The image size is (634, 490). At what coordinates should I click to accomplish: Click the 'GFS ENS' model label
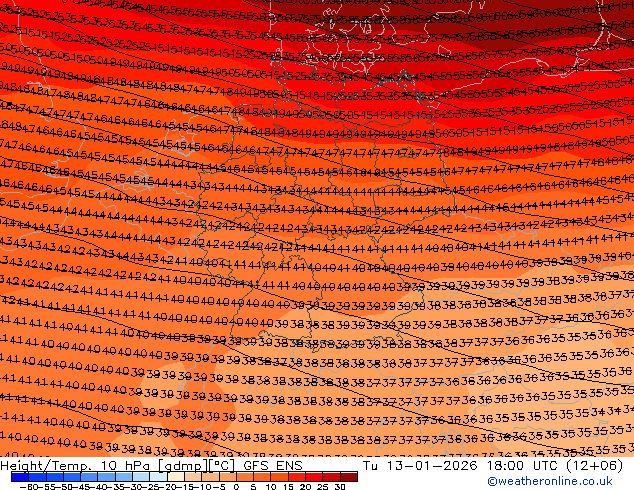273,466
